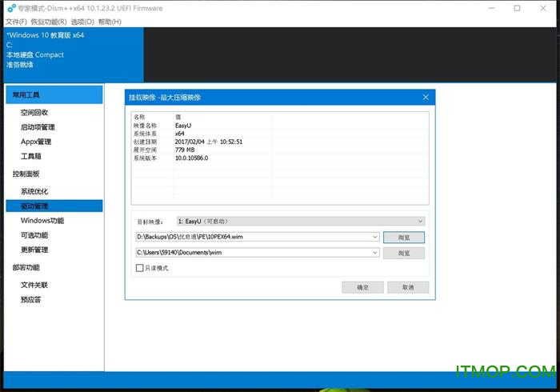The height and width of the screenshot is (392, 560).
Task: Cancel the dialog with 取消 button
Action: click(408, 287)
